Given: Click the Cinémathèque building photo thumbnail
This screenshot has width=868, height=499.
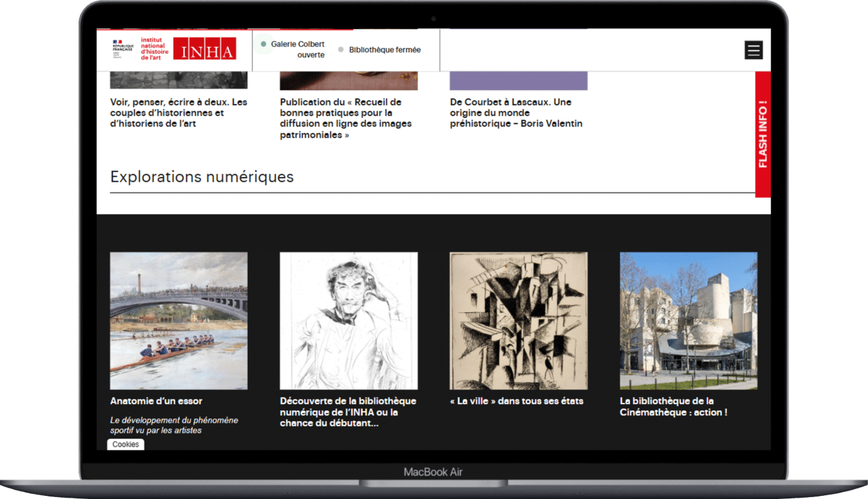Looking at the screenshot, I should pos(688,321).
